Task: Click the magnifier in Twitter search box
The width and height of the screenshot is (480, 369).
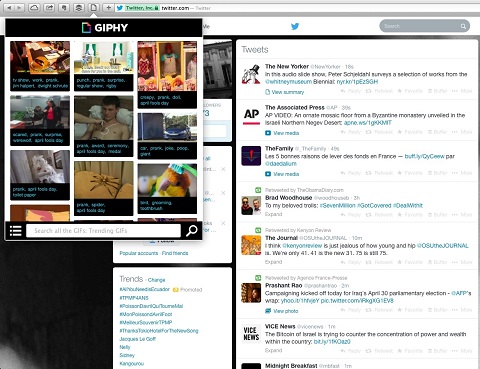Action: 463,26
